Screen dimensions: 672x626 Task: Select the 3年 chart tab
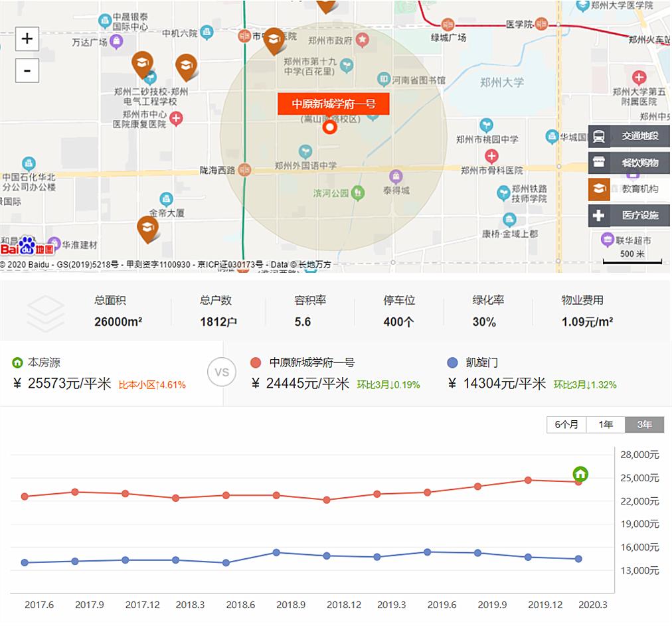pos(643,424)
